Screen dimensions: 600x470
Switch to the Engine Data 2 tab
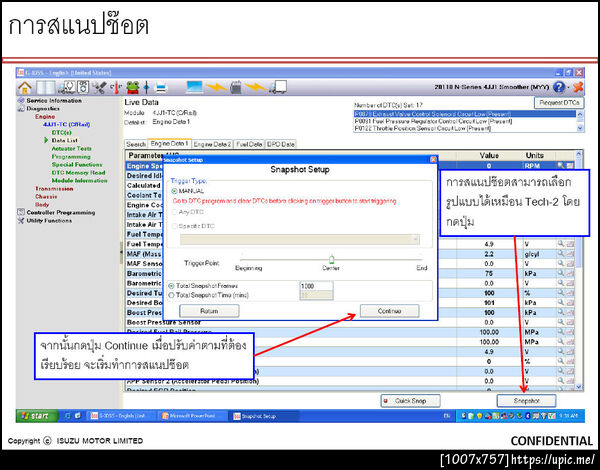(212, 144)
